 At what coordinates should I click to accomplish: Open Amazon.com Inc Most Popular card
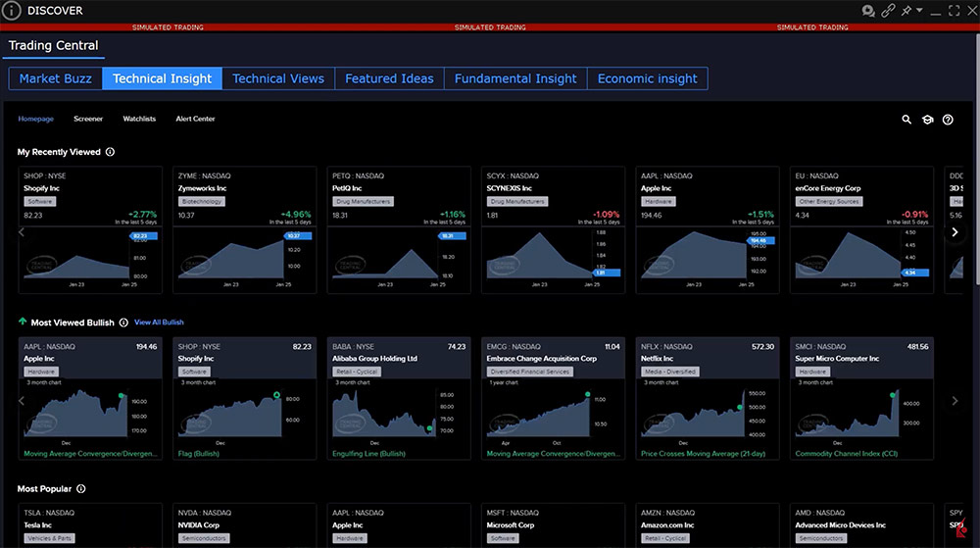(x=708, y=525)
